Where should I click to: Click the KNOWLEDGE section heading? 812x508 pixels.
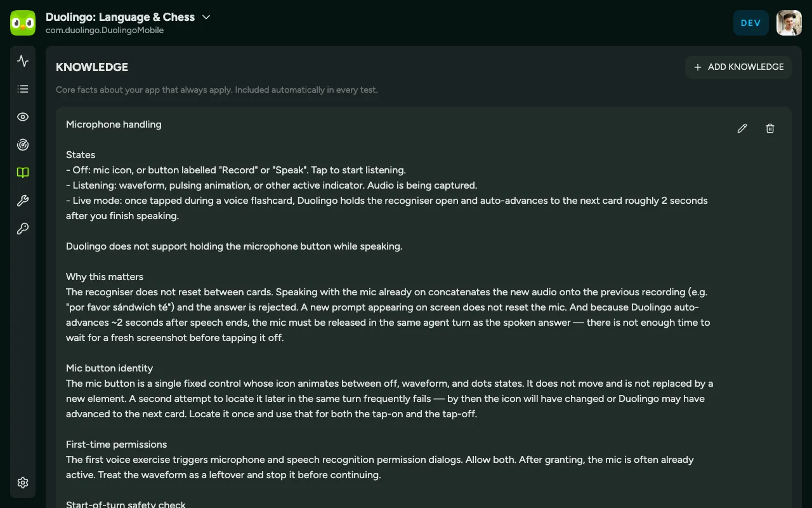pyautogui.click(x=92, y=67)
